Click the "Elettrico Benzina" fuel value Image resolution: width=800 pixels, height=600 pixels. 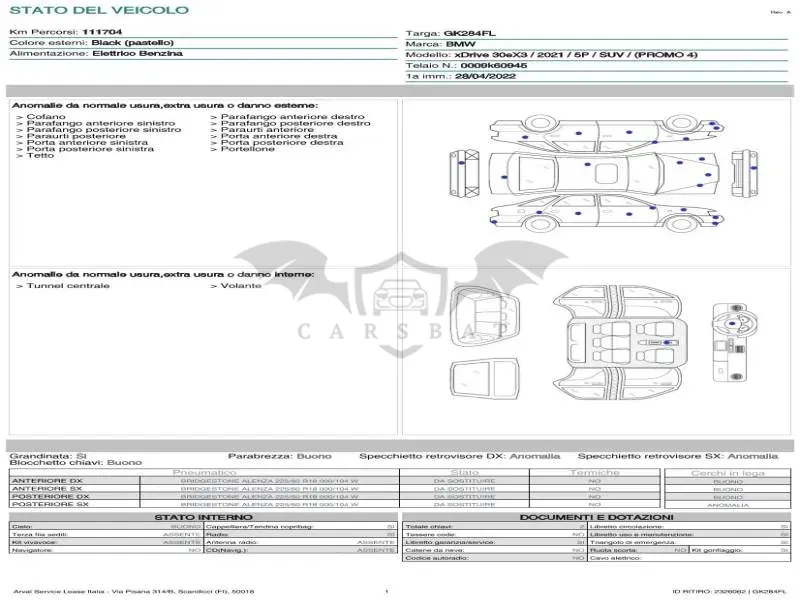point(137,54)
